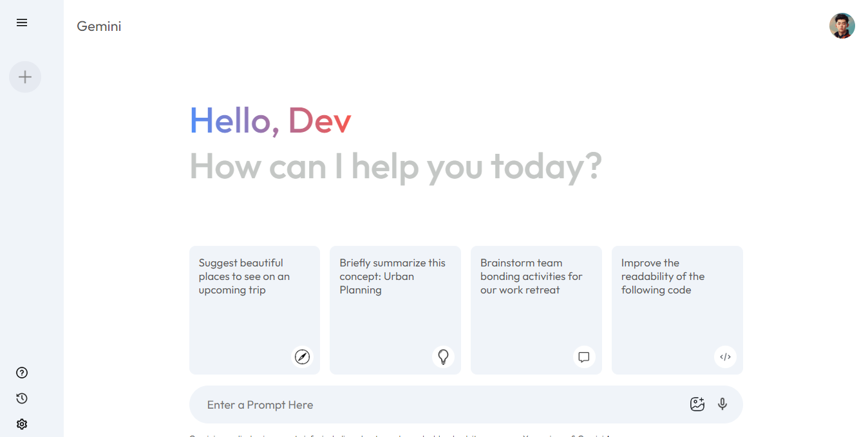Select "Brainstorm team bonding activities" card text
Screen dimensions: 868x437
click(531, 276)
